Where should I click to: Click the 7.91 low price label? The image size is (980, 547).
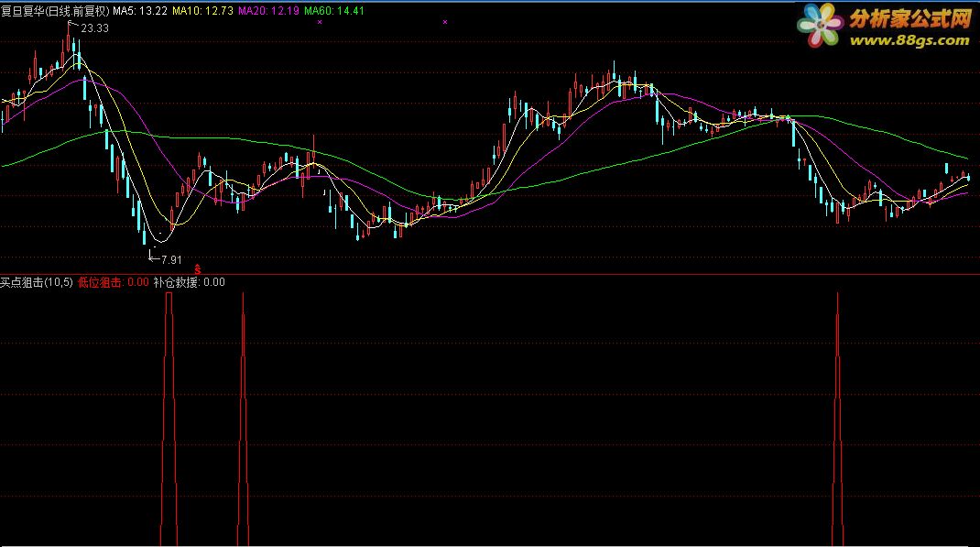tap(171, 259)
